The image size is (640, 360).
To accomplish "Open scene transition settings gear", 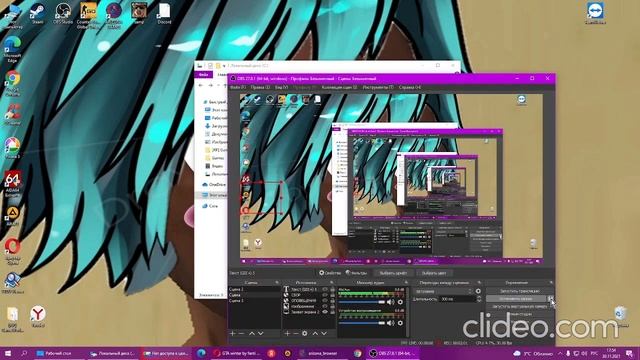I will [x=478, y=291].
